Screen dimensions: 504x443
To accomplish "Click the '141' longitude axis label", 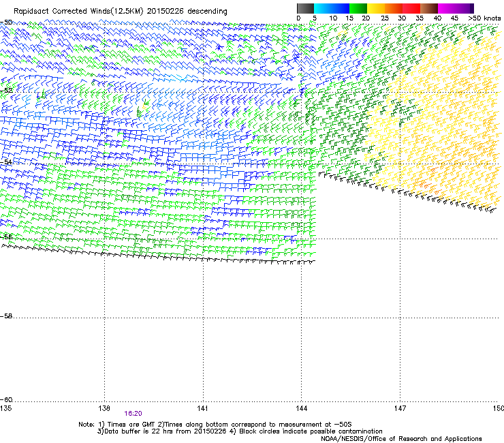I will [202, 408].
